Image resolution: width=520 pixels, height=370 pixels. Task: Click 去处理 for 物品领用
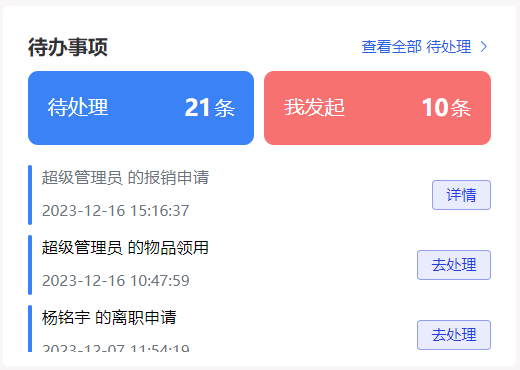[x=454, y=265]
